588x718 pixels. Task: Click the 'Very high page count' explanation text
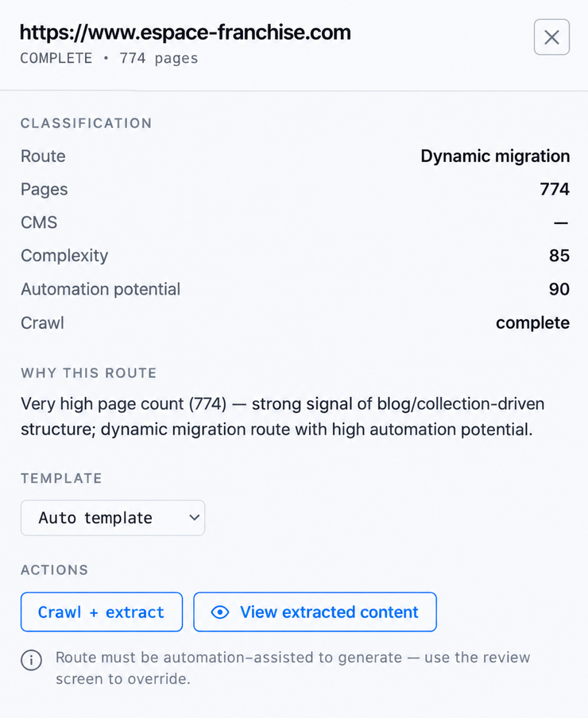(x=283, y=417)
